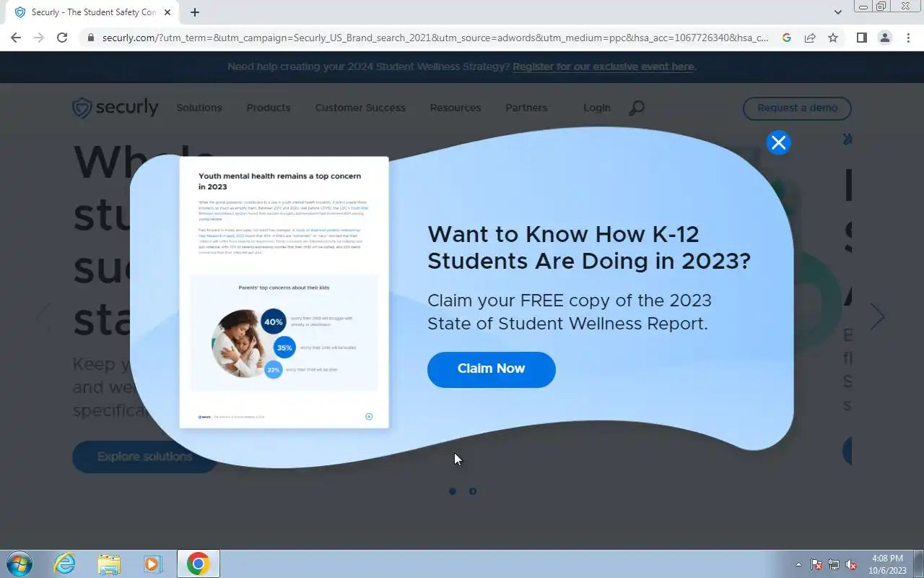The image size is (924, 578).
Task: Open clock showing 4:08 PM
Action: 887,564
